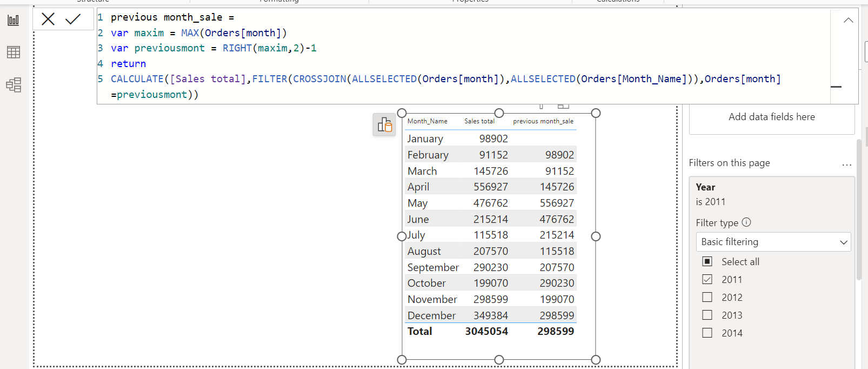Click January sales value 98902
868x369 pixels.
[x=493, y=139]
